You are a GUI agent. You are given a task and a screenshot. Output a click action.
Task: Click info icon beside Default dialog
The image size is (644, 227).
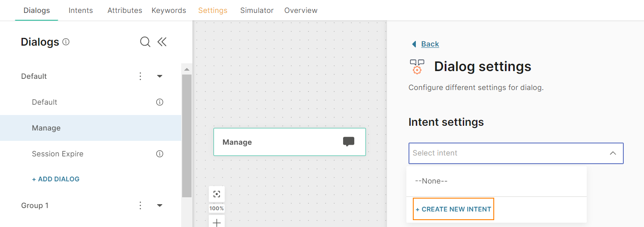tap(160, 102)
